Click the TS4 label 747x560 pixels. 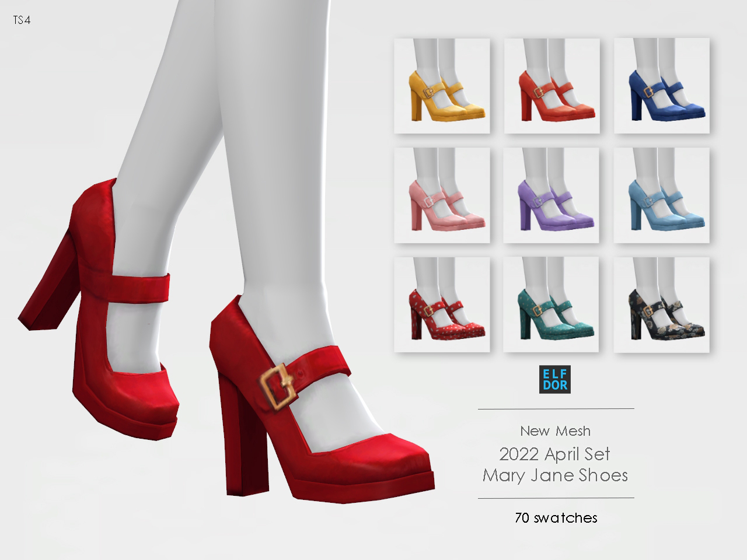[x=20, y=20]
